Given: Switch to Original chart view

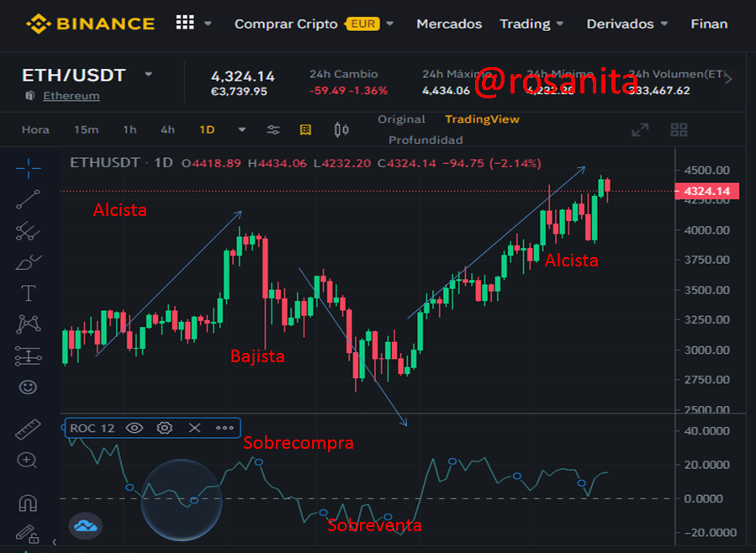Looking at the screenshot, I should click(x=401, y=119).
